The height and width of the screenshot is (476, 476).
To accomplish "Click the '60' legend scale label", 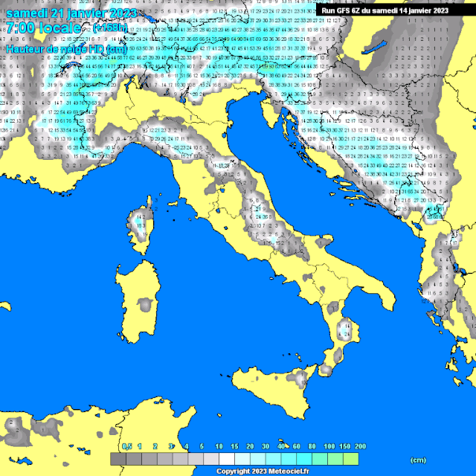I will tap(296, 446).
